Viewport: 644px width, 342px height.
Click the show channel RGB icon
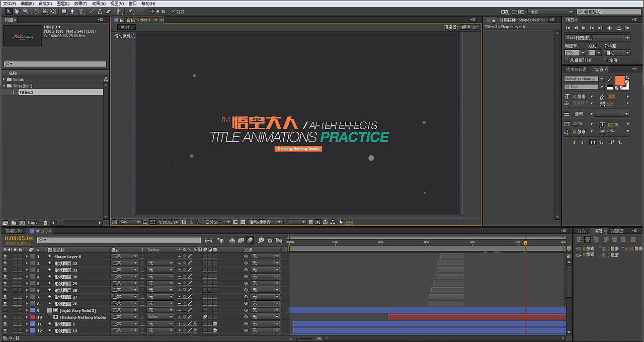pos(199,222)
